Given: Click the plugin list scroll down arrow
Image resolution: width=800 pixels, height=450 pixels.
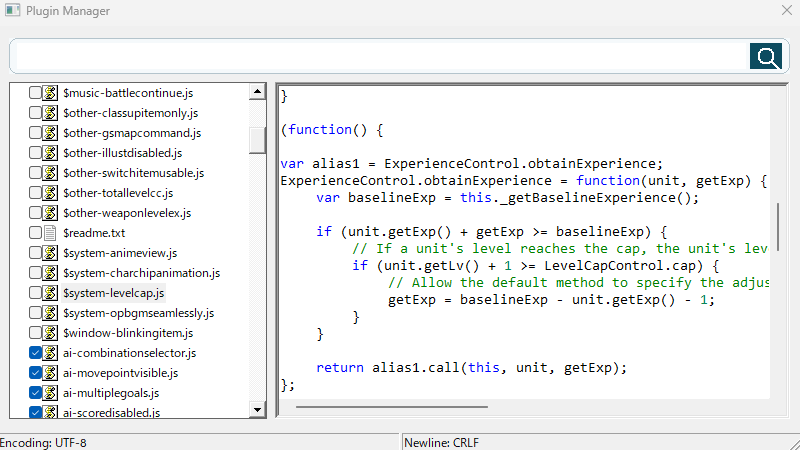Looking at the screenshot, I should pyautogui.click(x=257, y=409).
